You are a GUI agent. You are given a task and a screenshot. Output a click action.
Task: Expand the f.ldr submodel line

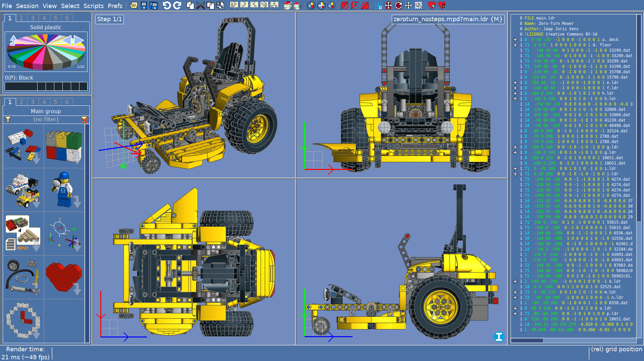[515, 88]
